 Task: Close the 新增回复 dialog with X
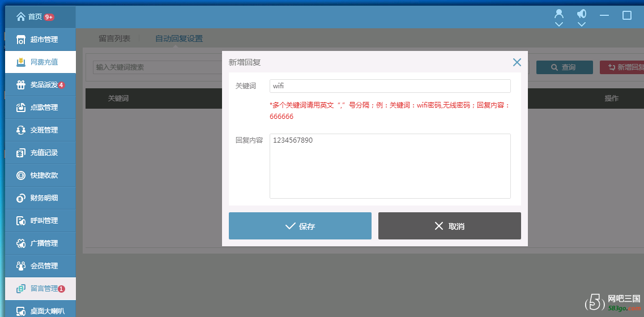pyautogui.click(x=517, y=62)
